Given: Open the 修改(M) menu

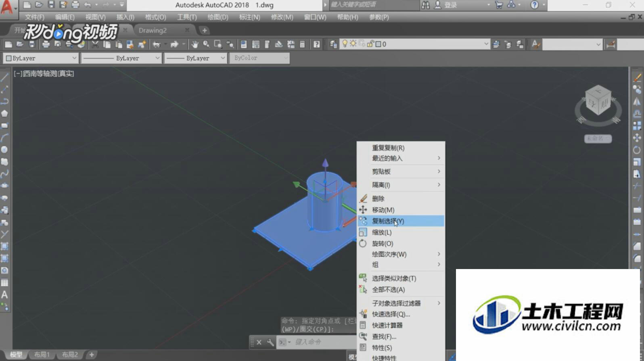Looking at the screenshot, I should pyautogui.click(x=282, y=17).
